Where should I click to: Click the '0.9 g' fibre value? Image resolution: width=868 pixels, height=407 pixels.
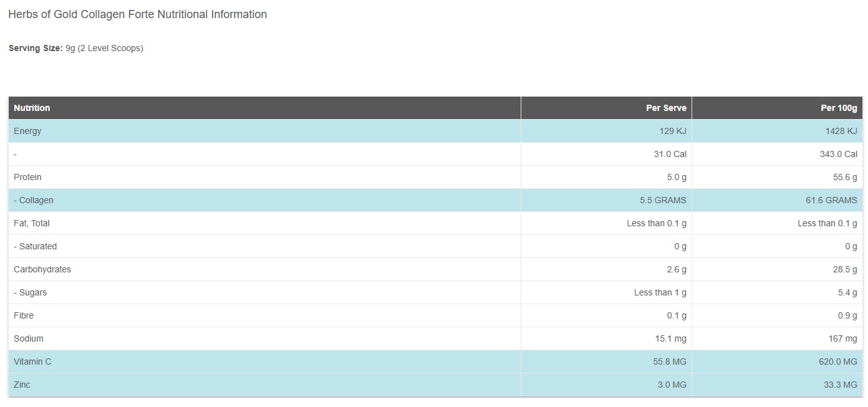pyautogui.click(x=847, y=315)
